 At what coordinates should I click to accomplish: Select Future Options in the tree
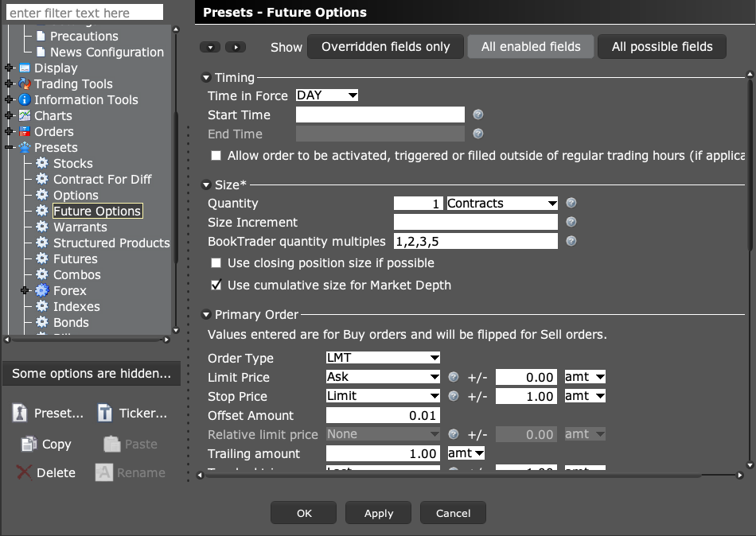pos(97,211)
